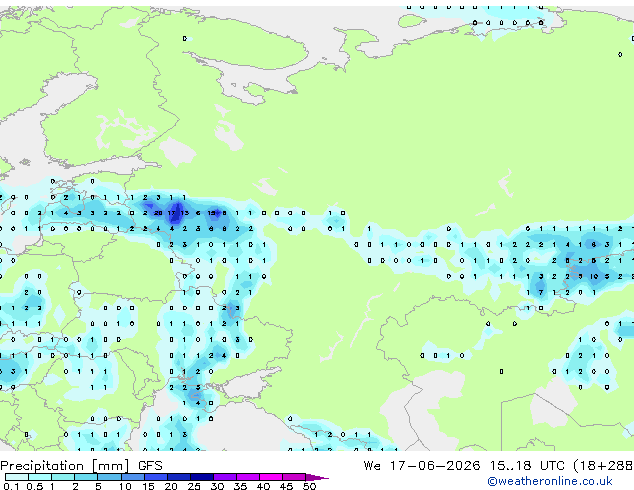Image resolution: width=634 pixels, height=490 pixels.
Task: Select the 40–45 mm magenta legend box
Action: (271, 477)
